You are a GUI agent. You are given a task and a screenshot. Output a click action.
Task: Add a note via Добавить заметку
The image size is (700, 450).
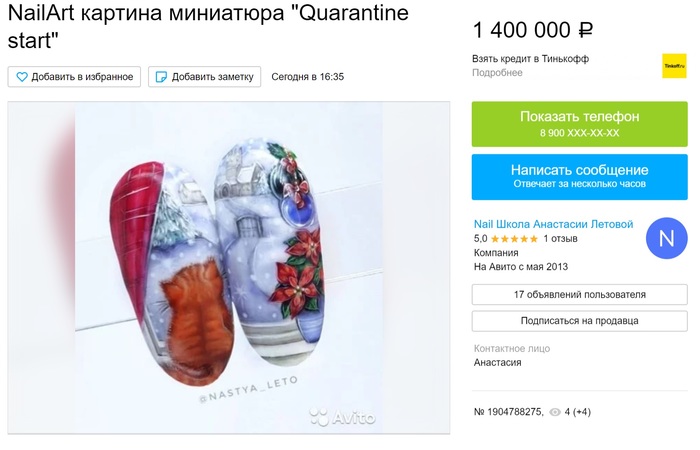(204, 77)
